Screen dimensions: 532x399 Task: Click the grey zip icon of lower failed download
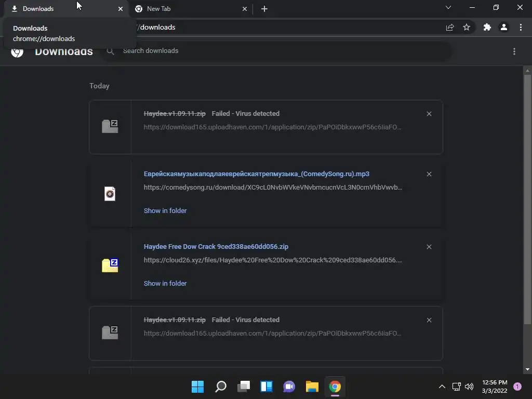[x=110, y=332]
